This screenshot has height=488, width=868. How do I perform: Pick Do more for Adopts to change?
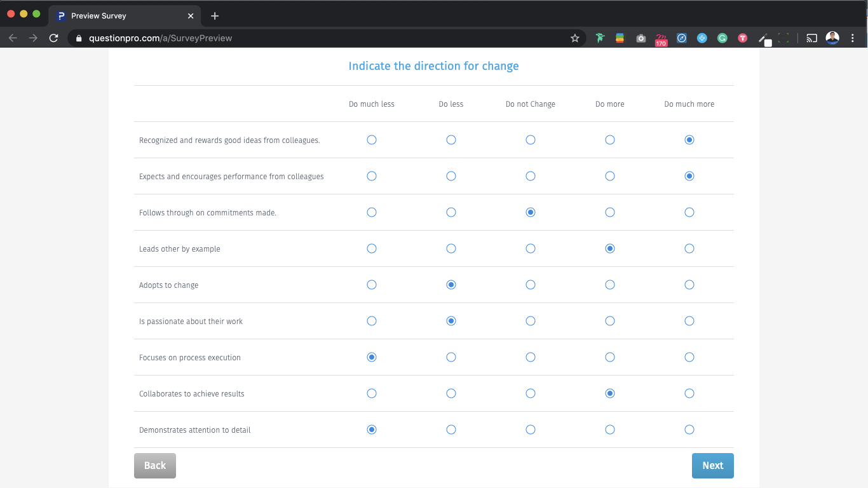[610, 285]
